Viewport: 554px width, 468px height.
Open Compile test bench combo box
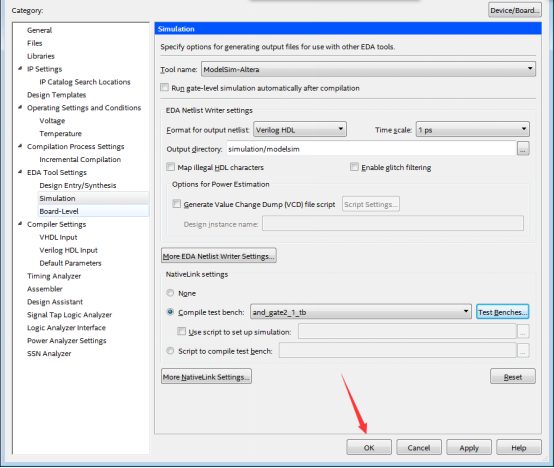[360, 312]
